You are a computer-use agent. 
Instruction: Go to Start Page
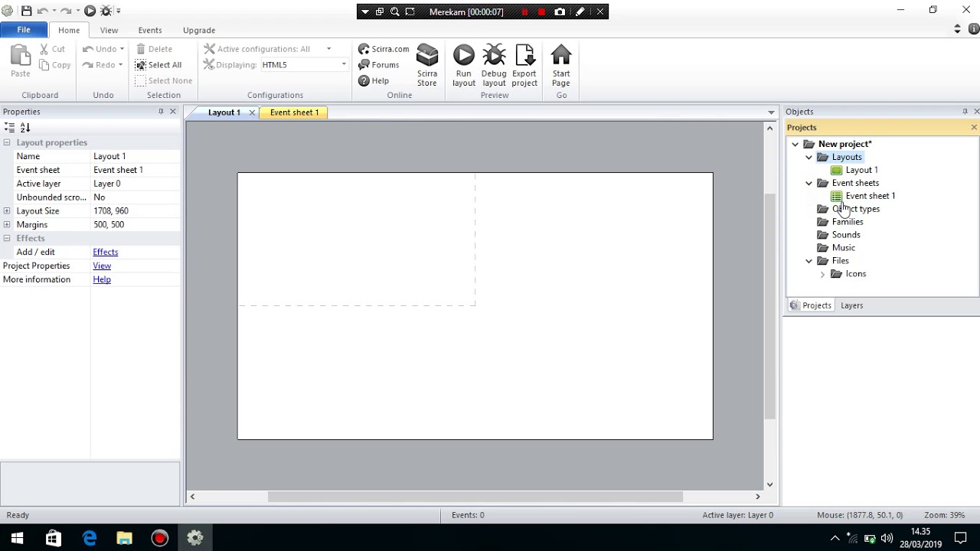(x=561, y=66)
